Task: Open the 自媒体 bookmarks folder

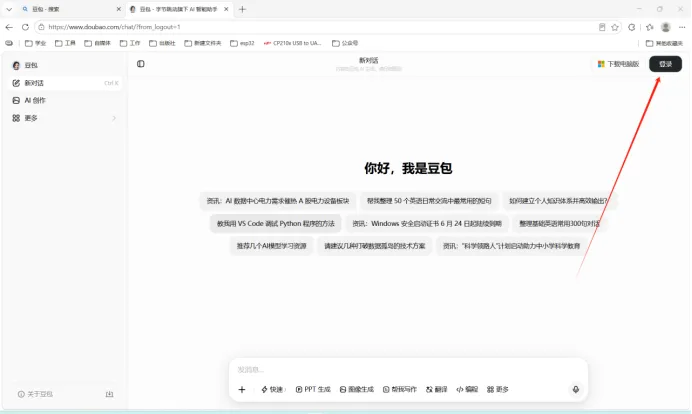Action: tap(97, 43)
